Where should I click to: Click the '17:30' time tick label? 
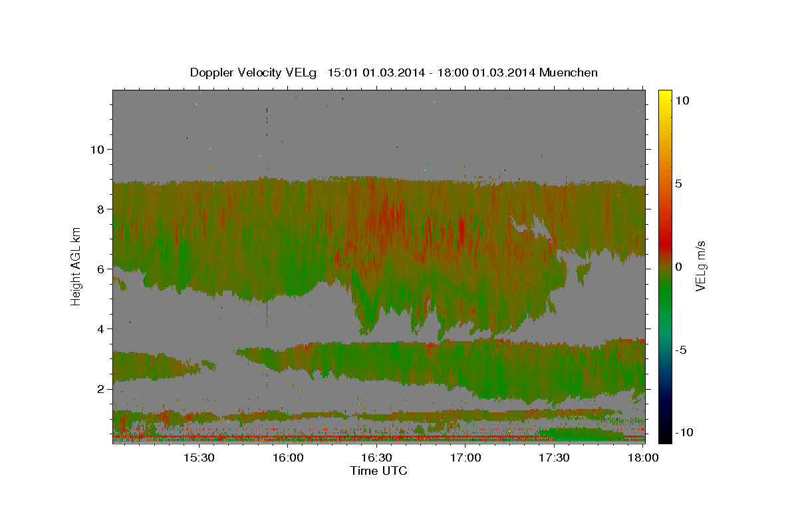tap(554, 458)
